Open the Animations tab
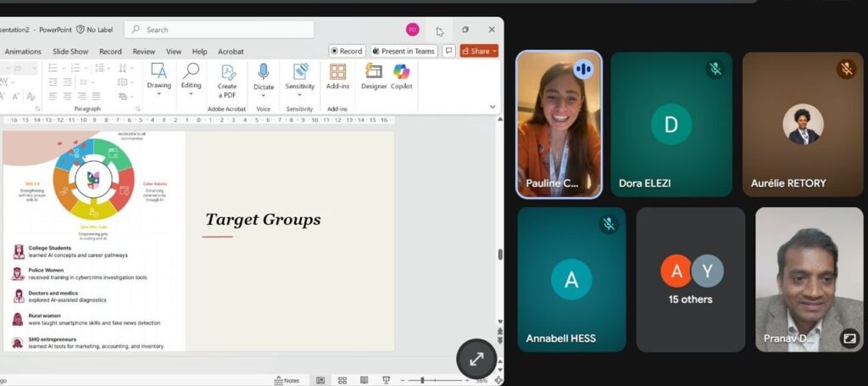 click(x=23, y=52)
